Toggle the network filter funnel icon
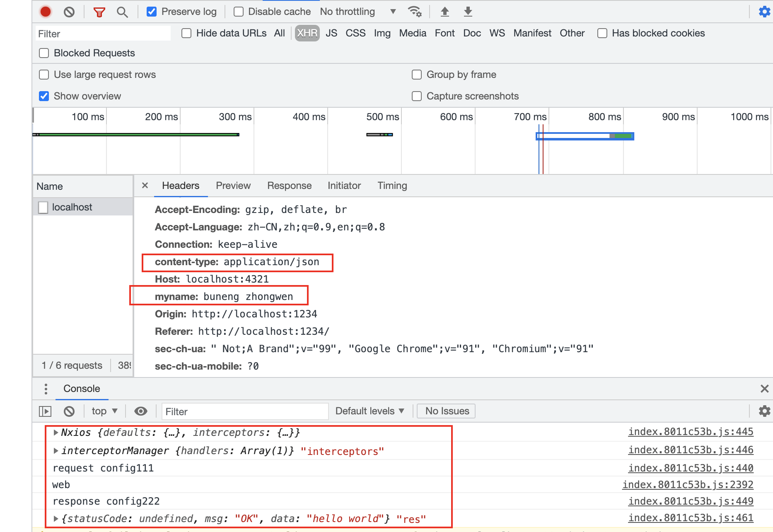The height and width of the screenshot is (532, 773). (99, 12)
